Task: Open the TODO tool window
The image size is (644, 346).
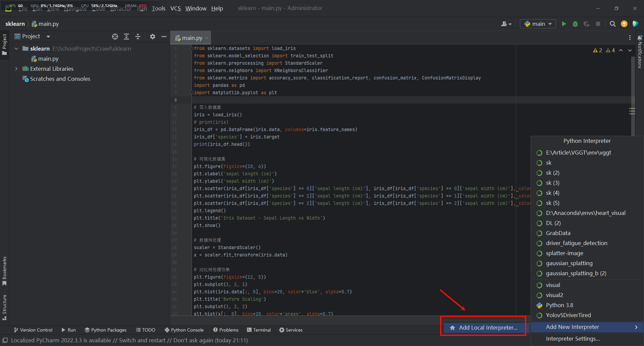Action: [146, 330]
